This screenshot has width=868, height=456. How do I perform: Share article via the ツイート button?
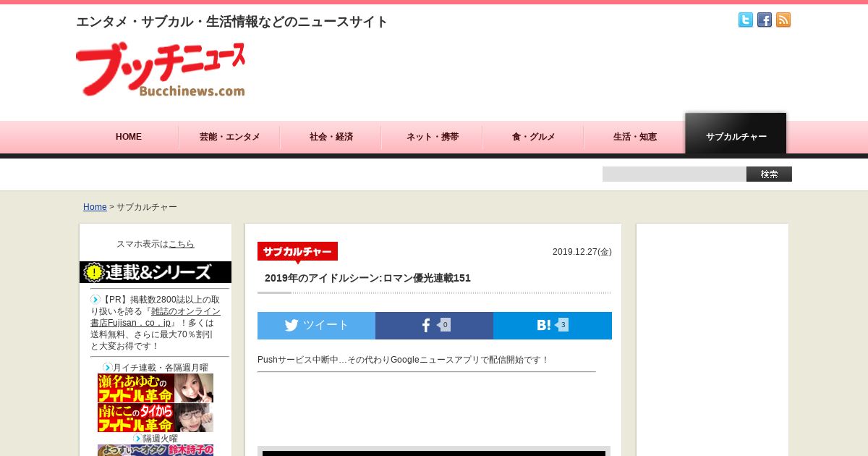tap(316, 326)
